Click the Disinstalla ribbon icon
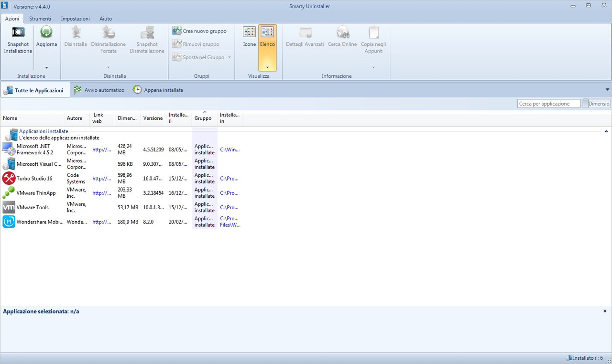Image resolution: width=612 pixels, height=364 pixels. 76,32
